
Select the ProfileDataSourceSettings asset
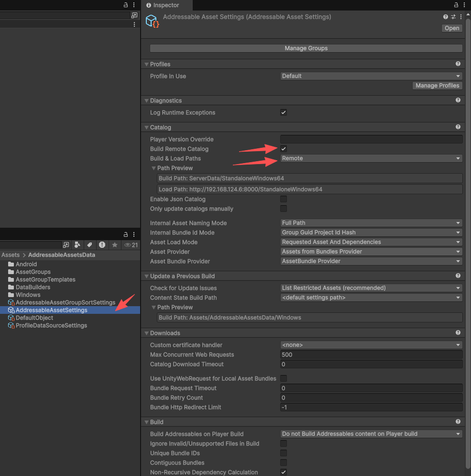click(x=51, y=325)
